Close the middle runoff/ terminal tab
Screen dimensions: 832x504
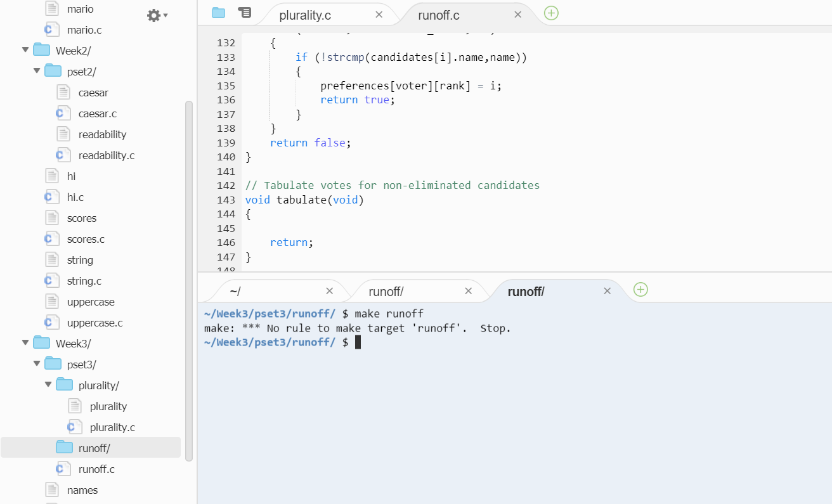468,291
